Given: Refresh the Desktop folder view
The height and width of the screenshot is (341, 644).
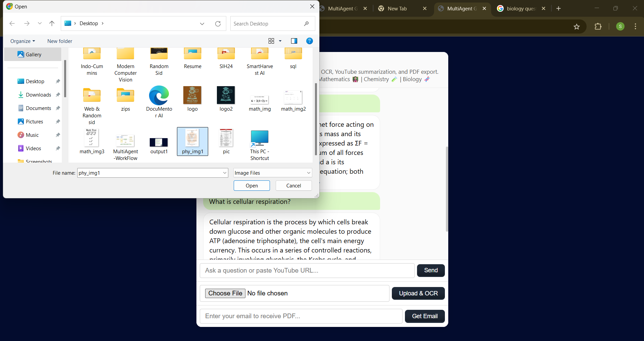Looking at the screenshot, I should pyautogui.click(x=218, y=24).
